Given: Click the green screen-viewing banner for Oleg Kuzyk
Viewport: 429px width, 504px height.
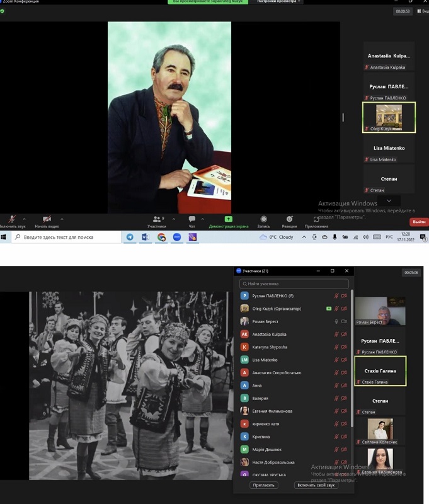Looking at the screenshot, I should click(x=208, y=2).
